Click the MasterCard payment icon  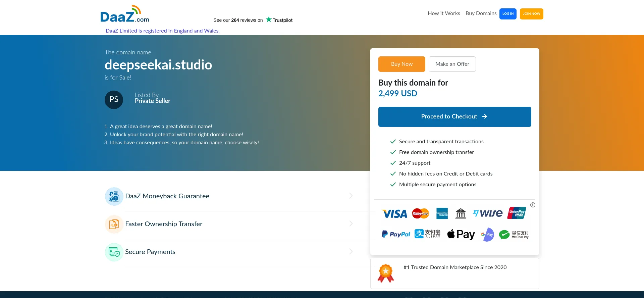[420, 213]
